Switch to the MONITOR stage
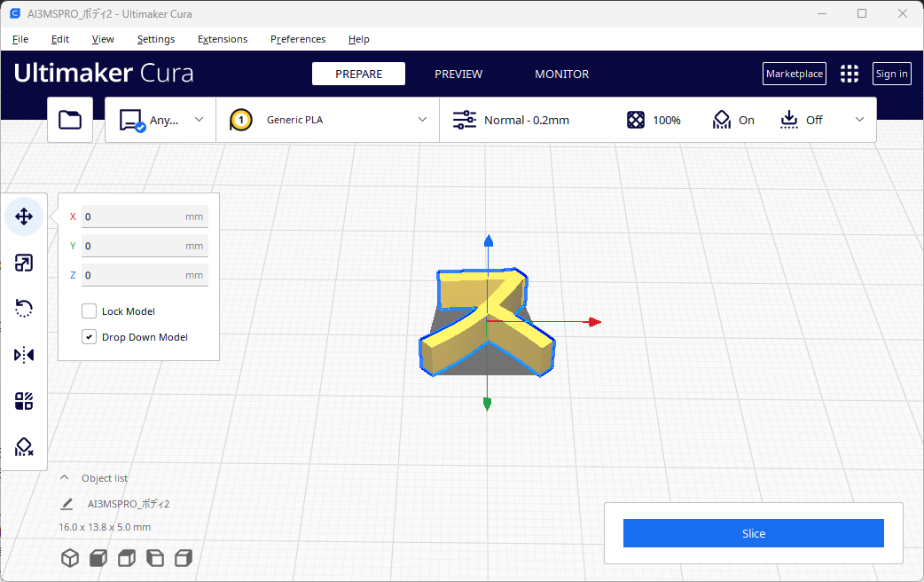This screenshot has width=924, height=582. pos(561,74)
